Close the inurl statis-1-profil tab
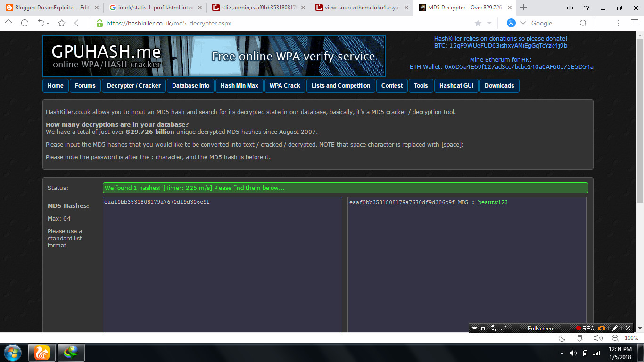The width and height of the screenshot is (644, 362). pyautogui.click(x=201, y=8)
